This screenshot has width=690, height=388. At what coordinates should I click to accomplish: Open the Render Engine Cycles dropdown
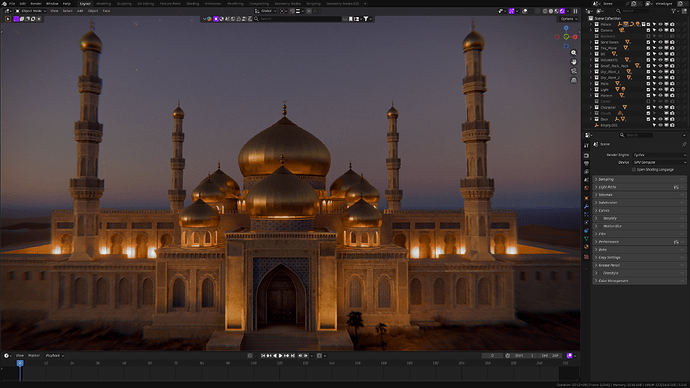660,155
